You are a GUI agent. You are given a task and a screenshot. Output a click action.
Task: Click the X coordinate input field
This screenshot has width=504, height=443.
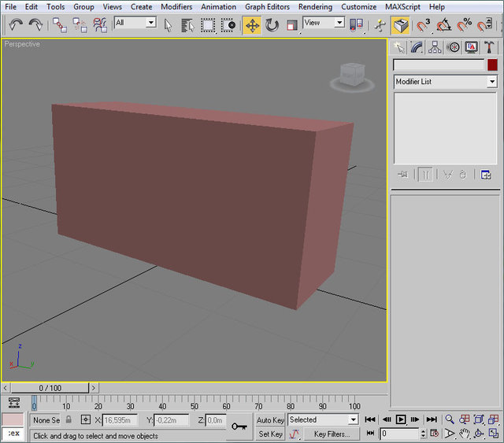tap(120, 420)
